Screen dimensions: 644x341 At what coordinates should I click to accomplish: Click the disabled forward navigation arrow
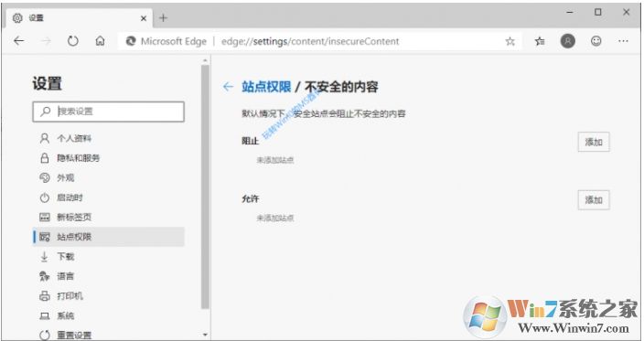[46, 40]
